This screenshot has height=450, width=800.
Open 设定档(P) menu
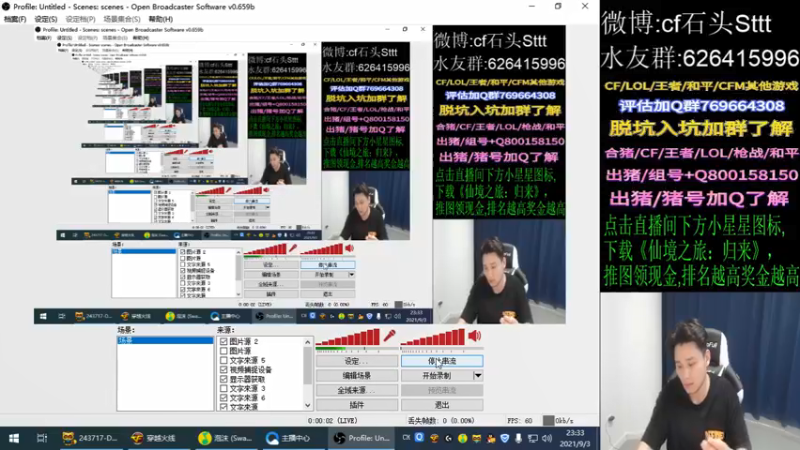tap(80, 19)
